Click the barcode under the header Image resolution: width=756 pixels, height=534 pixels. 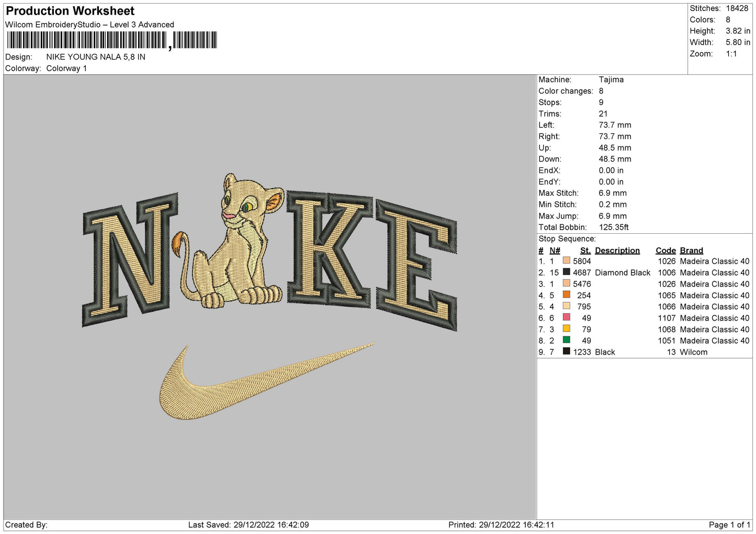coord(111,40)
